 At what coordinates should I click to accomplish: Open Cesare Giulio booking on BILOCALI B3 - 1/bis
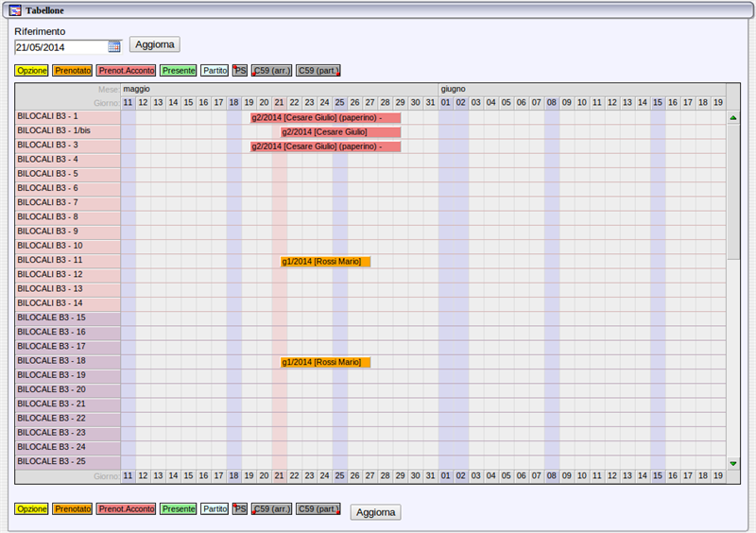pyautogui.click(x=340, y=131)
